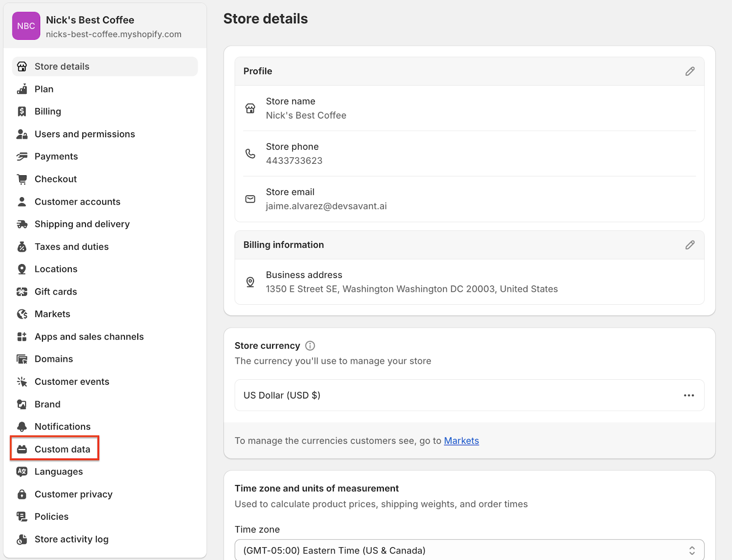Click the Store name value Nick's Best Coffee
732x560 pixels.
306,116
